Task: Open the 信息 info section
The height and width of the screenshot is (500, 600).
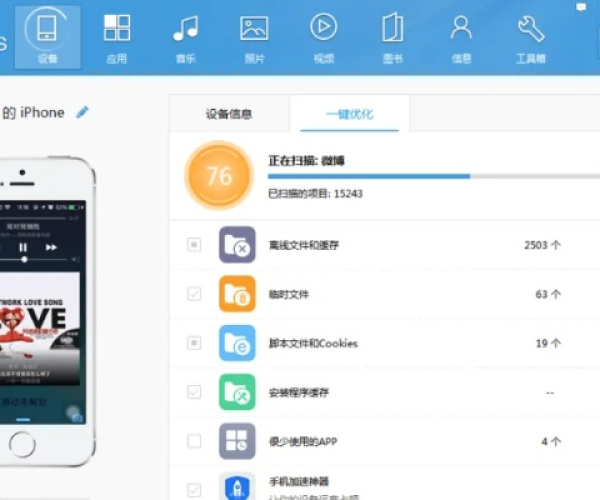Action: pos(461,37)
